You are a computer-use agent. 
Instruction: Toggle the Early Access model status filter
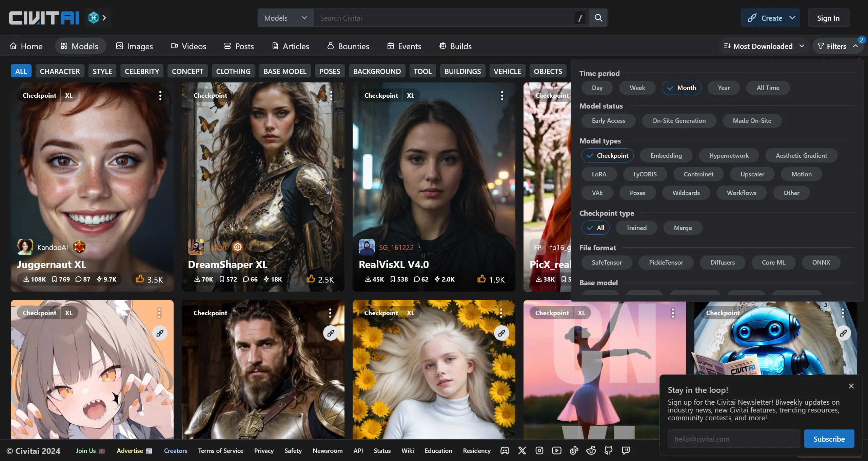click(x=608, y=121)
